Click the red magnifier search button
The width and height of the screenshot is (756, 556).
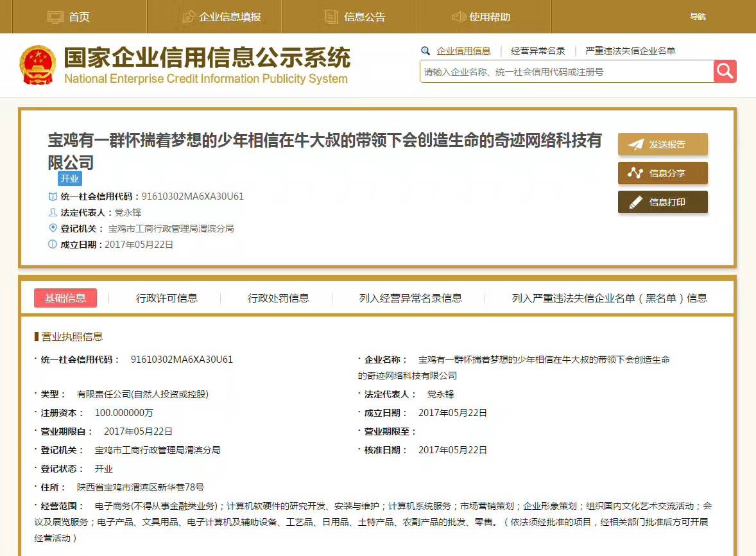point(725,71)
